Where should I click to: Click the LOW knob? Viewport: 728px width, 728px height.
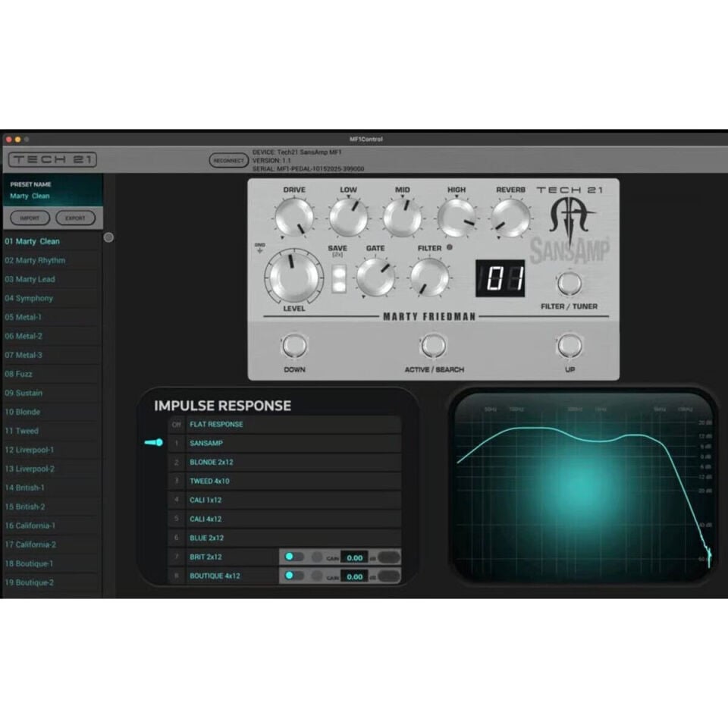(348, 217)
